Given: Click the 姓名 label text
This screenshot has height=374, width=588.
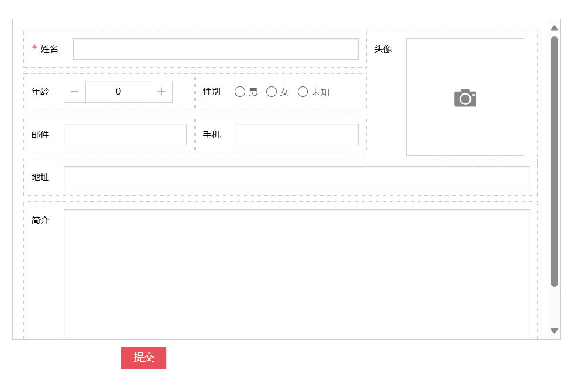Looking at the screenshot, I should click(x=49, y=48).
